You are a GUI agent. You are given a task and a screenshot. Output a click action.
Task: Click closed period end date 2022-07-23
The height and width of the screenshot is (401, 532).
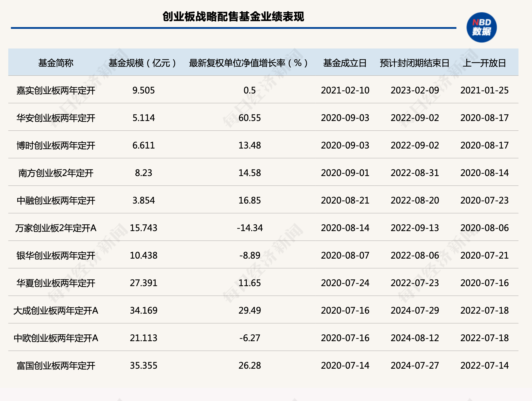[x=415, y=283]
